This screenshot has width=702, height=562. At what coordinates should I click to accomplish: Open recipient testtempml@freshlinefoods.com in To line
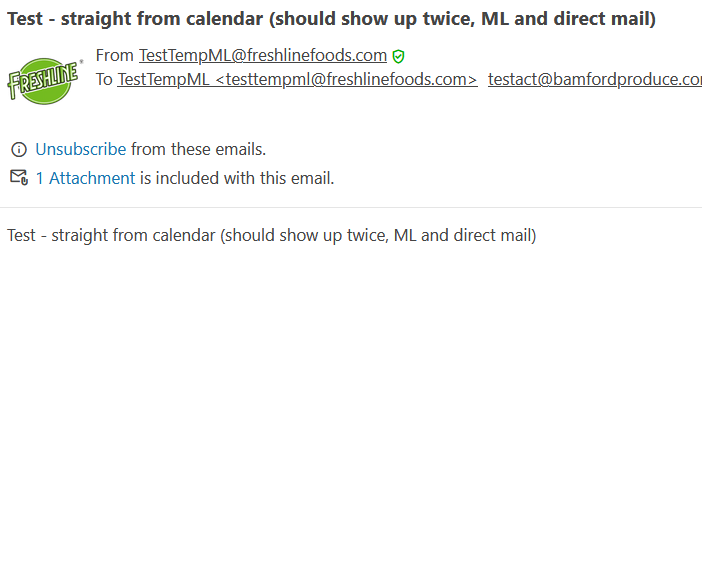pos(346,80)
